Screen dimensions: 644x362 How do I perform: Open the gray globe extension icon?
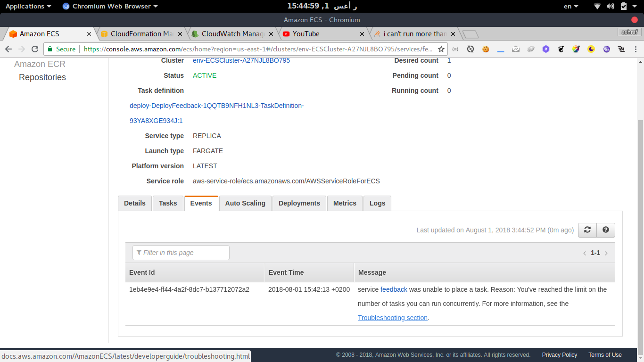point(531,49)
